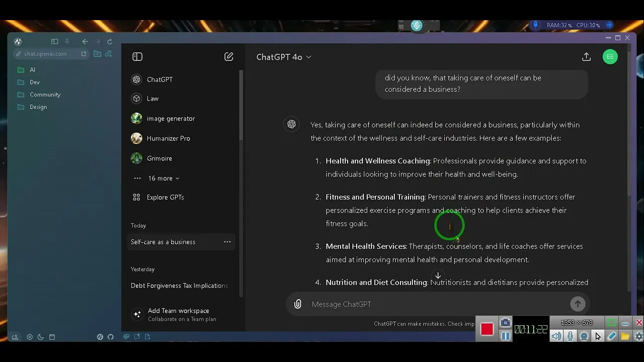Focus the Message ChatGPT input field
This screenshot has width=644, height=362.
pos(438,304)
